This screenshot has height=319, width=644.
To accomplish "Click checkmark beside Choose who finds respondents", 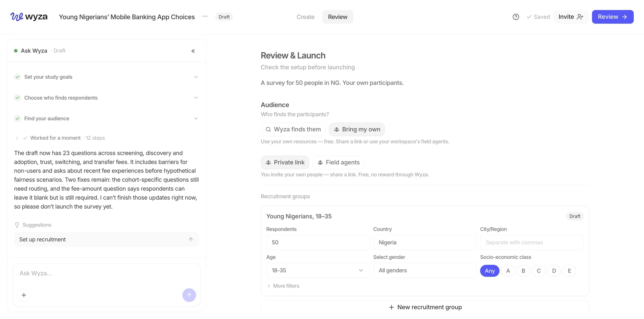I will [17, 98].
